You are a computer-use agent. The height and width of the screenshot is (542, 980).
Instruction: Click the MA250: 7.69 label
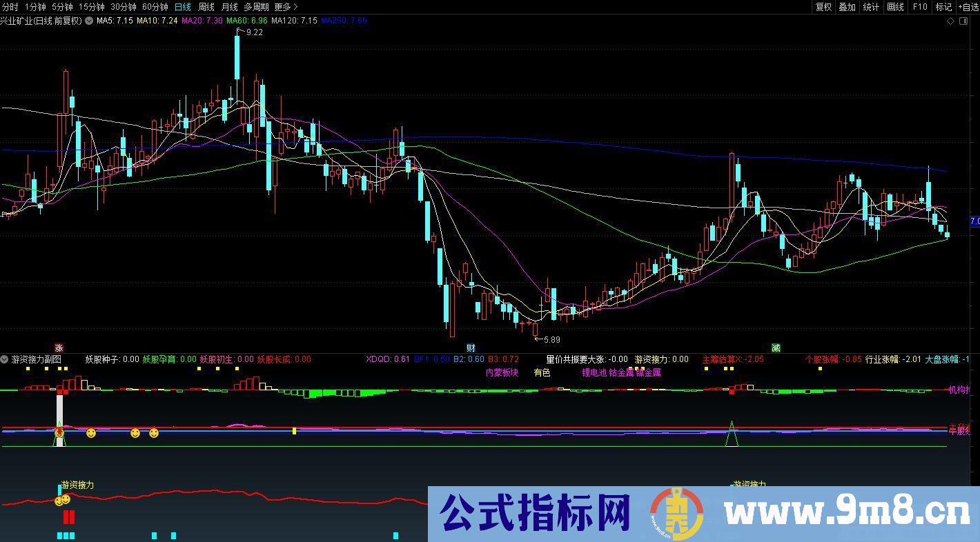[344, 21]
